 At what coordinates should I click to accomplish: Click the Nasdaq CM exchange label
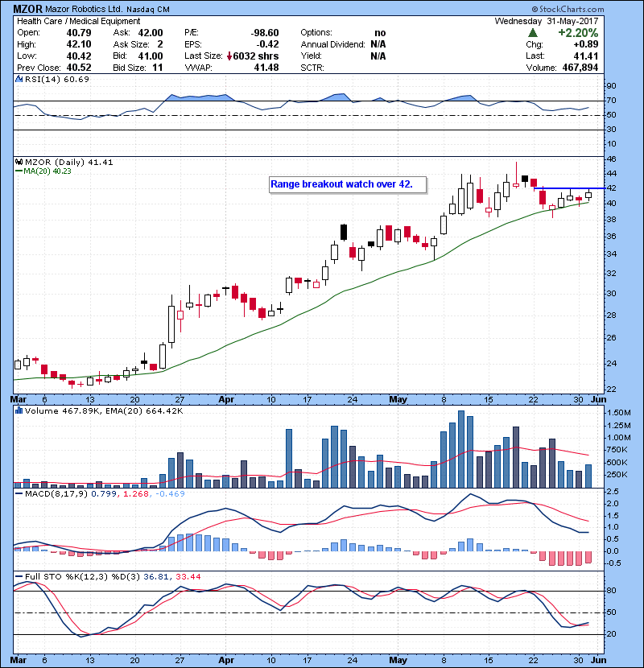tap(148, 10)
